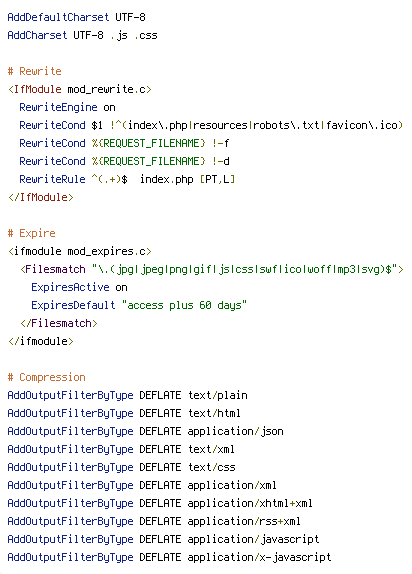Image resolution: width=412 pixels, height=574 pixels.
Task: Click the DEFLATE application/x-javascript line
Action: point(169,557)
